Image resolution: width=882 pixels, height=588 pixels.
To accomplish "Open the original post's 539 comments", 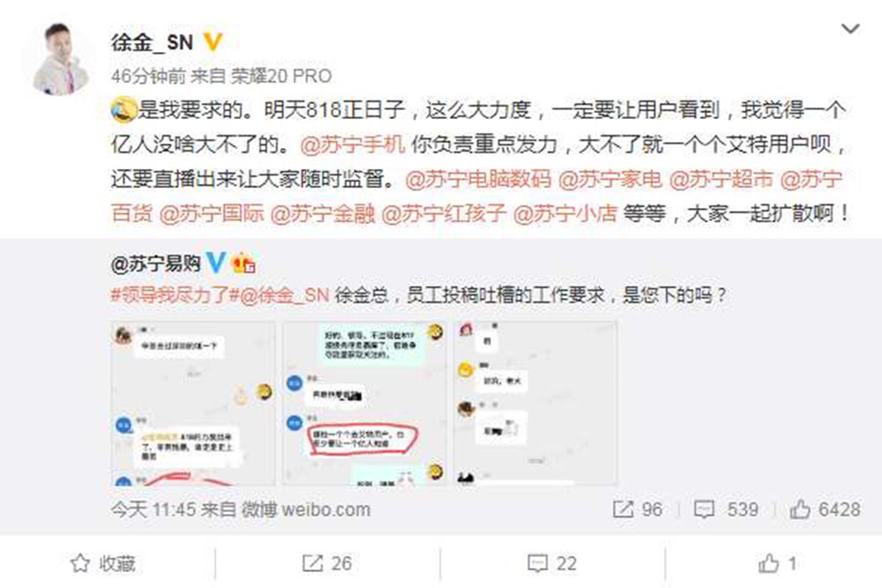I will (x=726, y=510).
